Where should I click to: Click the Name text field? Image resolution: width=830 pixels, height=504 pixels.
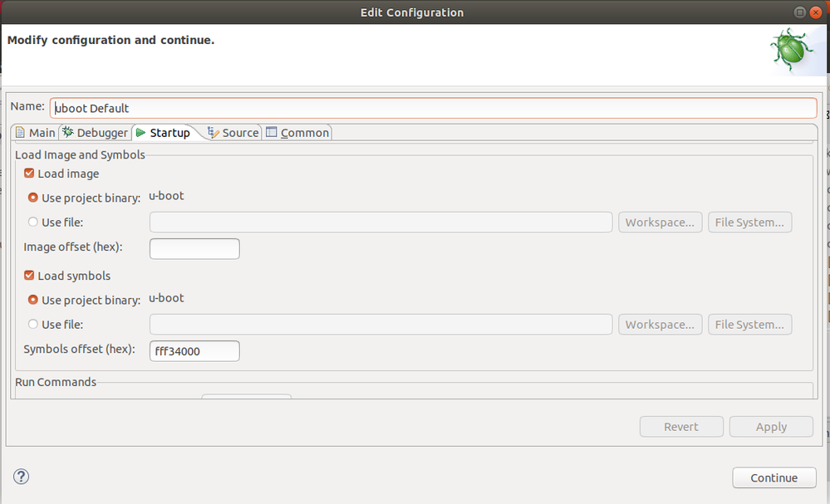[432, 108]
